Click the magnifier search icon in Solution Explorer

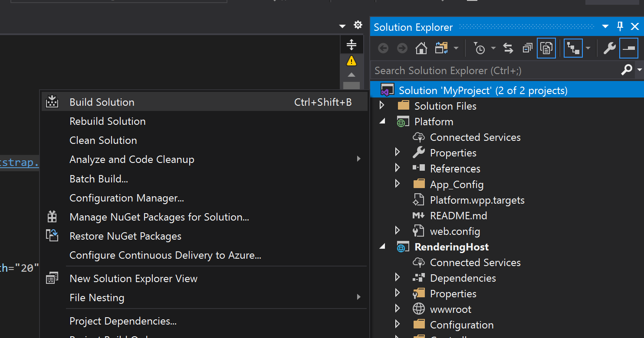627,70
